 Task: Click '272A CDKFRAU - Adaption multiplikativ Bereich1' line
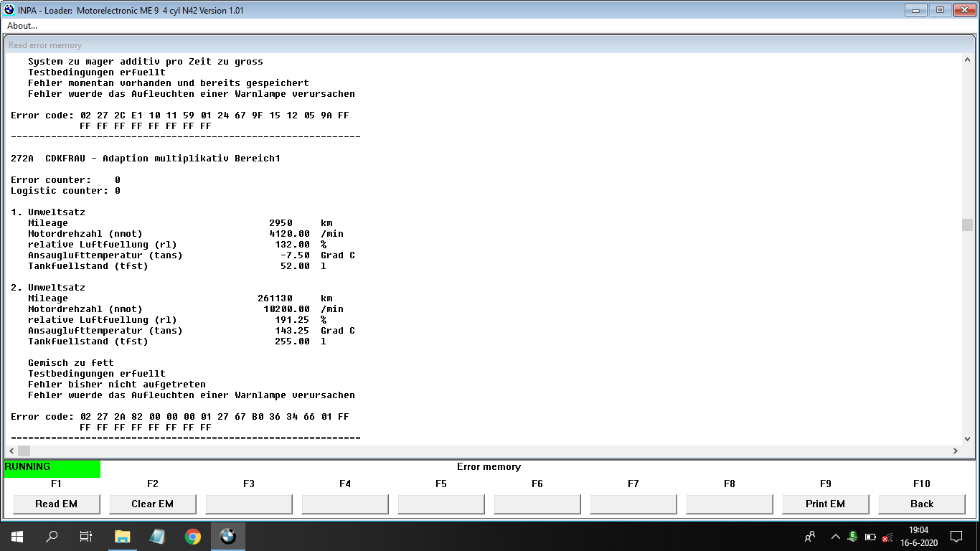[x=146, y=159]
